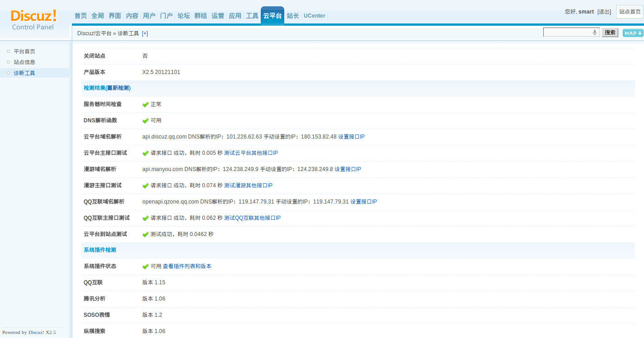Open the 站长 tab
Viewport: 644px width, 338px height.
coord(293,16)
